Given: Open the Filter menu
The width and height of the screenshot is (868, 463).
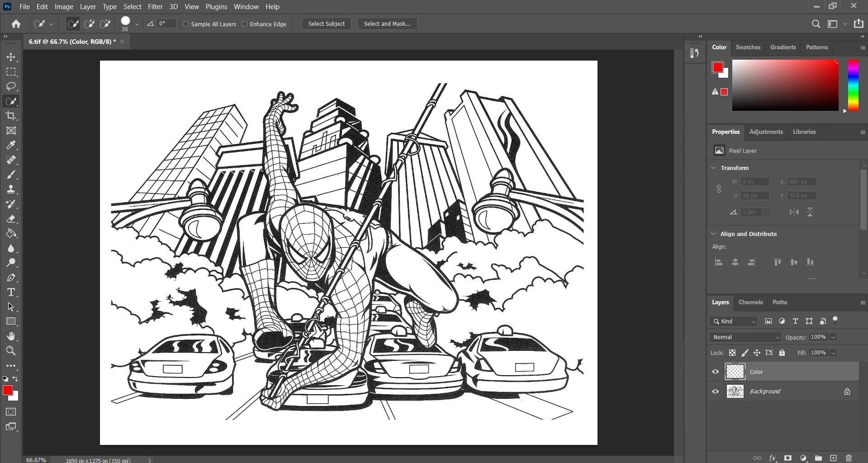Looking at the screenshot, I should [155, 7].
